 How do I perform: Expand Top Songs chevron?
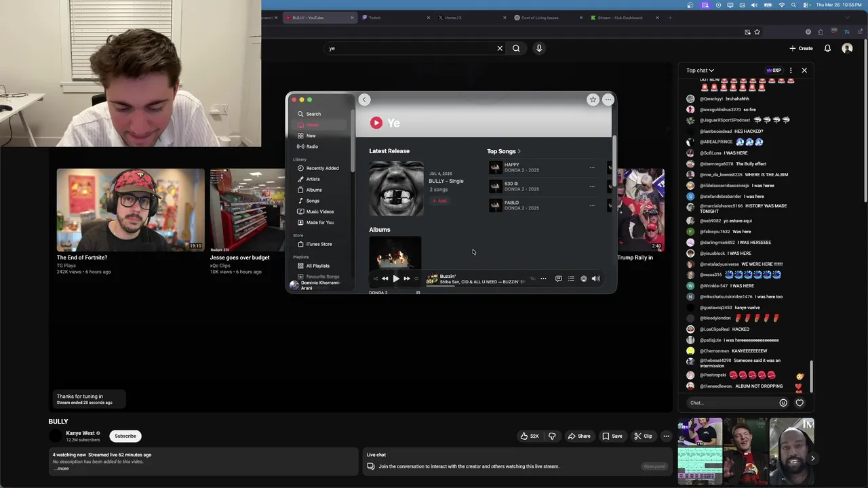[519, 151]
